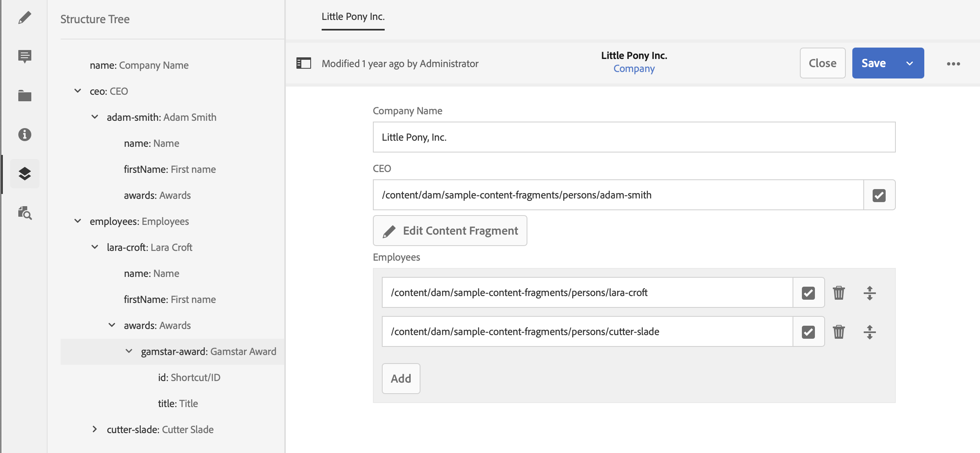980x453 pixels.
Task: Select gamstar-award: Gamstar Award tree item
Action: [x=208, y=351]
